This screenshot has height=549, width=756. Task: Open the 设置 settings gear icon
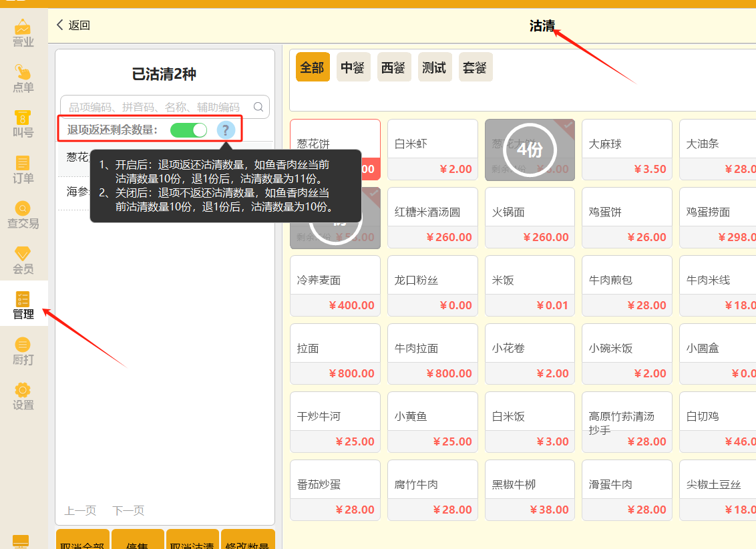[x=23, y=396]
